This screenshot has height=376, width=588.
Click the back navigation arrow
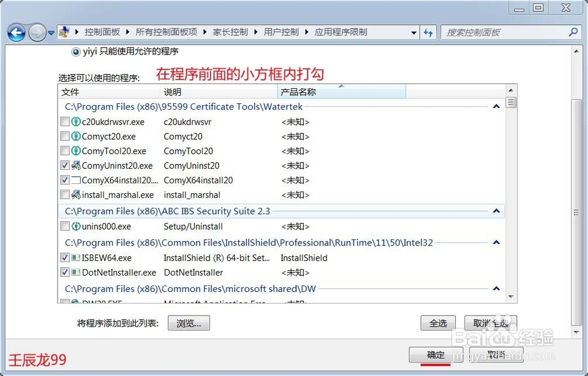16,32
